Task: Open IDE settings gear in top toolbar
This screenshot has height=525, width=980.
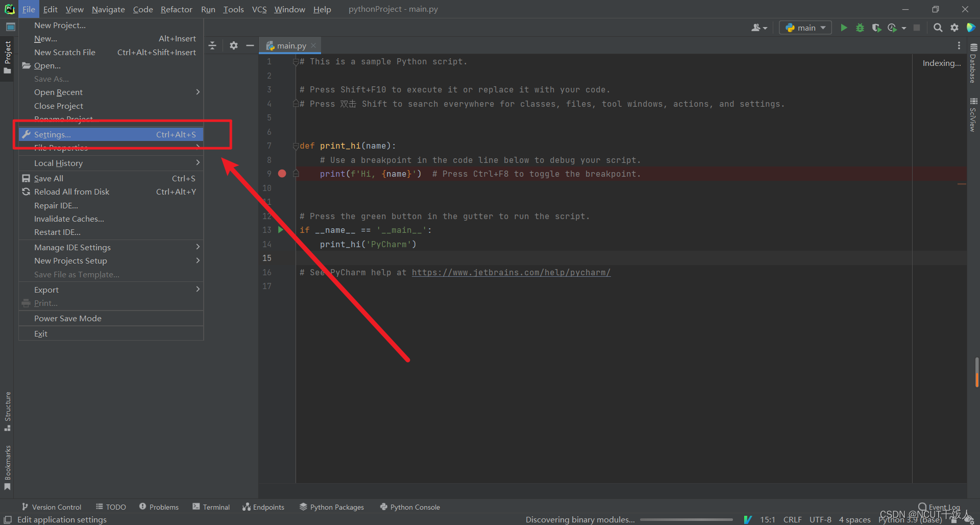Action: (954, 28)
